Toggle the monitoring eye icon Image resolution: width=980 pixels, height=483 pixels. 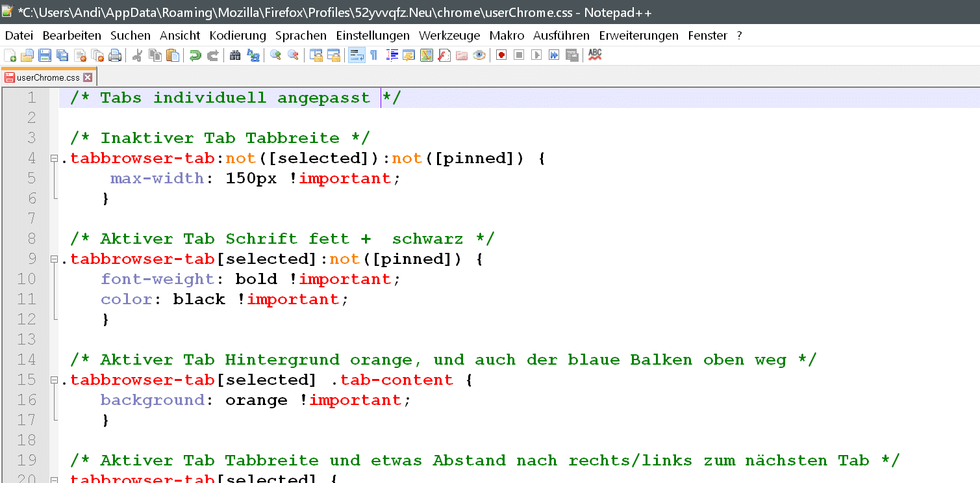point(479,55)
